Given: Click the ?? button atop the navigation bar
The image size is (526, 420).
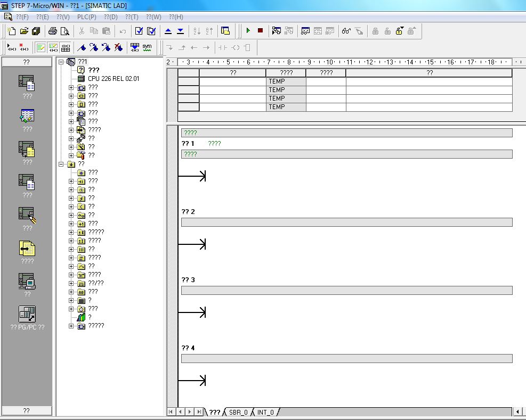Looking at the screenshot, I should [x=27, y=62].
